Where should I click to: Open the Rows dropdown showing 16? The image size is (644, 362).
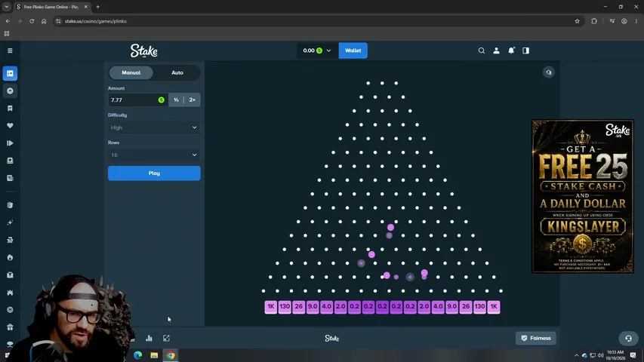point(154,155)
